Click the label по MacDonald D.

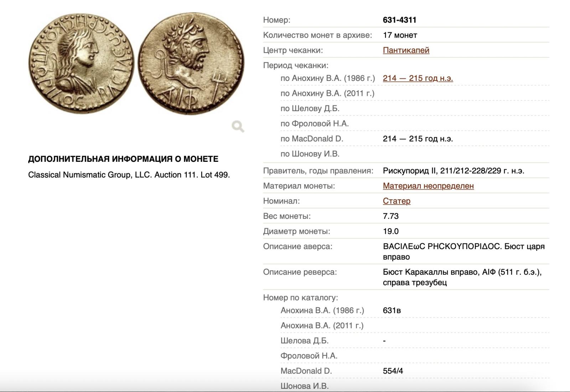(x=312, y=139)
